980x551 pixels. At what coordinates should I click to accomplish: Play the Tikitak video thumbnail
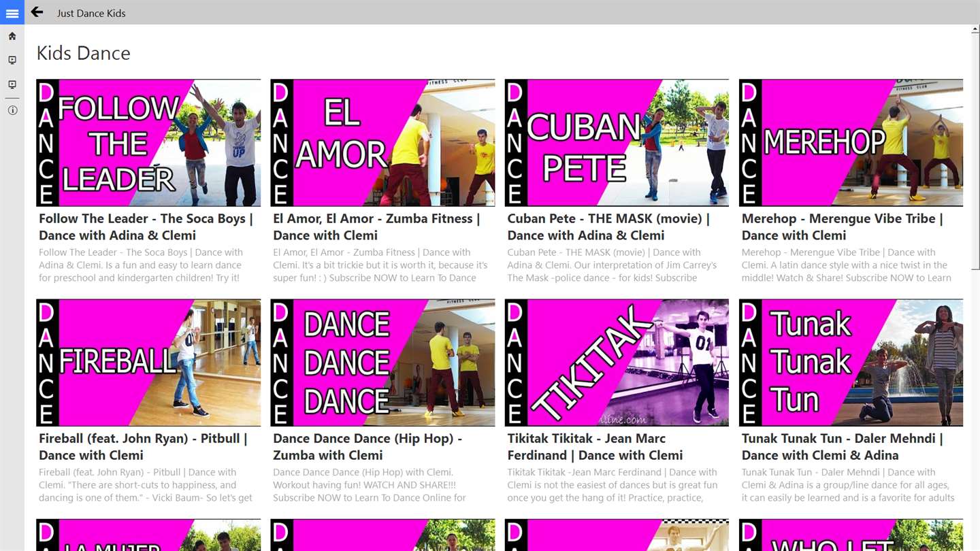617,363
